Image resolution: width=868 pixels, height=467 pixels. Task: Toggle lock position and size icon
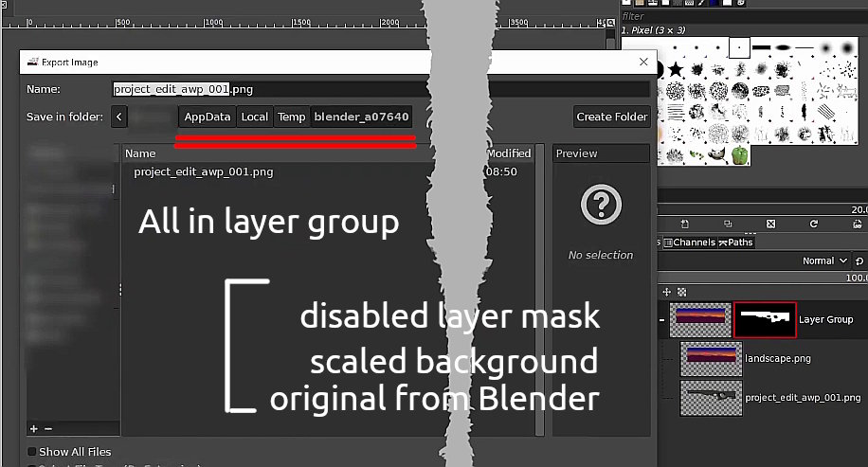[666, 292]
